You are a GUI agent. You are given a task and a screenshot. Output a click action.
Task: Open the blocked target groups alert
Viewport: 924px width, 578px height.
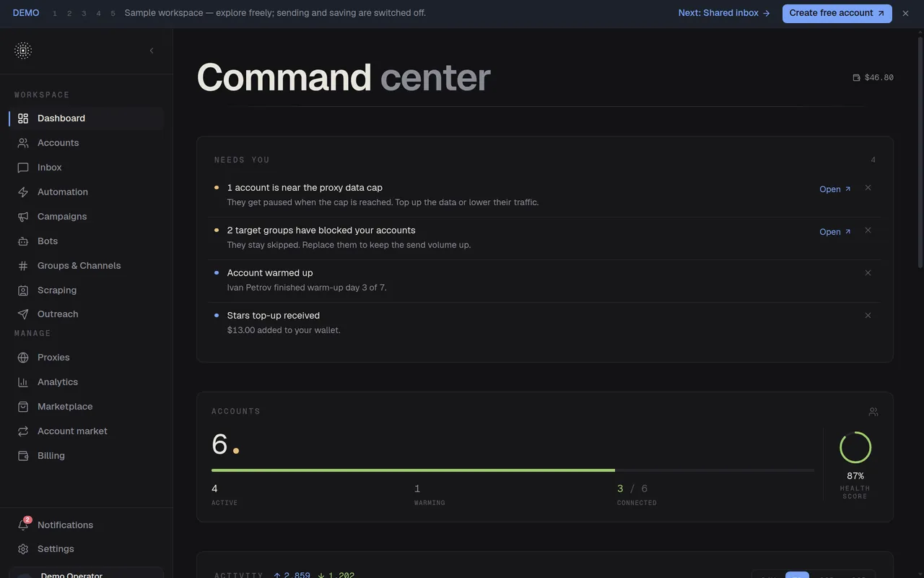tap(835, 232)
